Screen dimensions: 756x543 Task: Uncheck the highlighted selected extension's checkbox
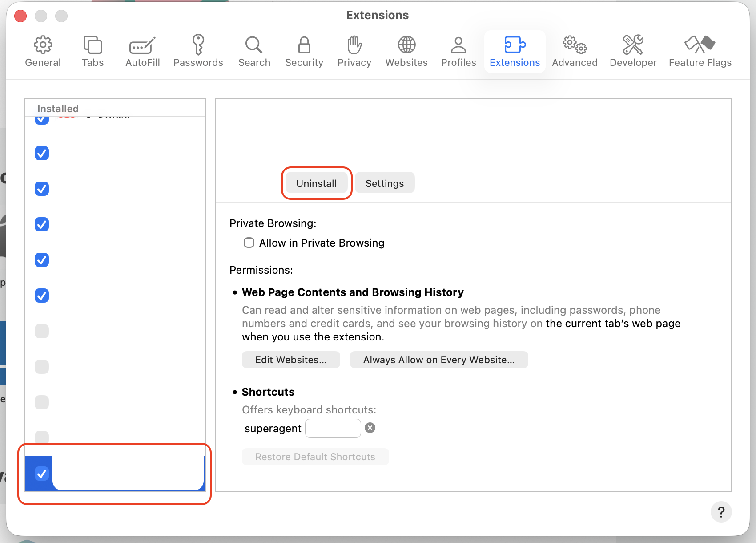[42, 473]
